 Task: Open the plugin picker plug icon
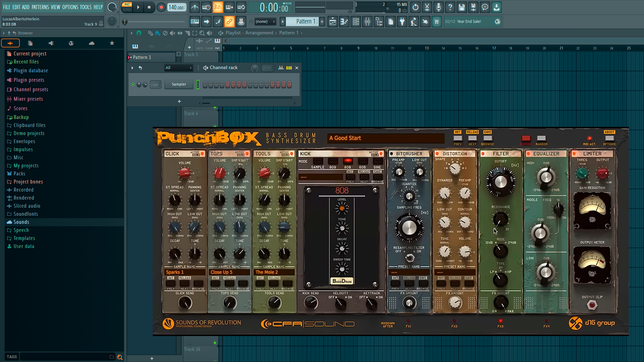pyautogui.click(x=402, y=22)
